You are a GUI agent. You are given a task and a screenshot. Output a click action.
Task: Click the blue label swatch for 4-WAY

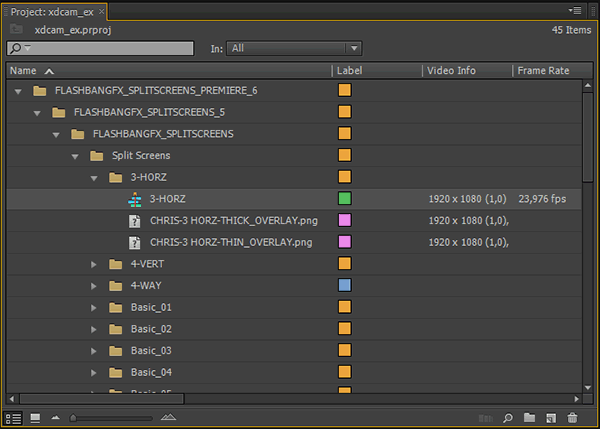click(344, 286)
